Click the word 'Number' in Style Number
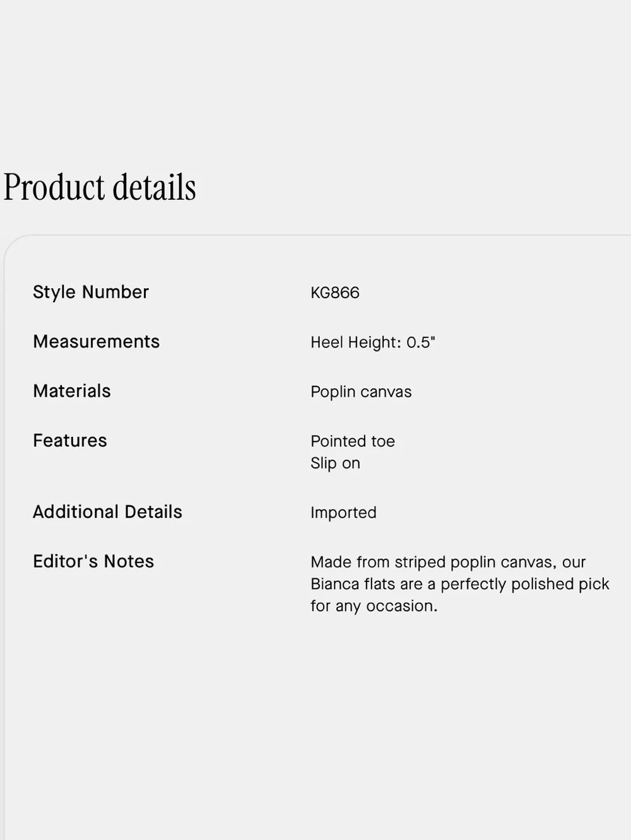631x840 pixels. coord(115,292)
